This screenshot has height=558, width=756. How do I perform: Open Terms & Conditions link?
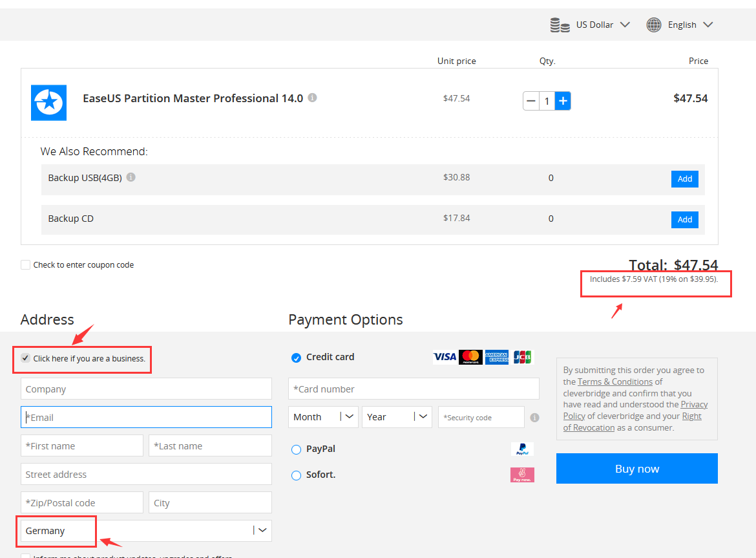coord(614,381)
